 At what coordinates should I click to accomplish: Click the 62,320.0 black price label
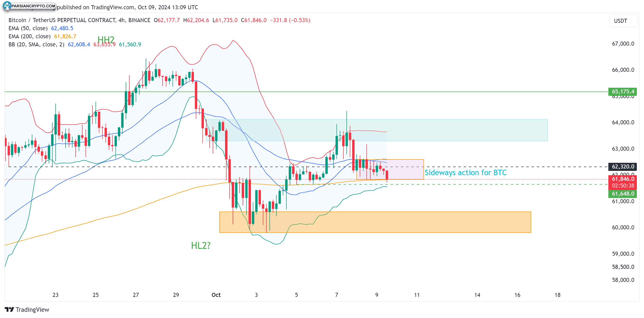[x=623, y=167]
